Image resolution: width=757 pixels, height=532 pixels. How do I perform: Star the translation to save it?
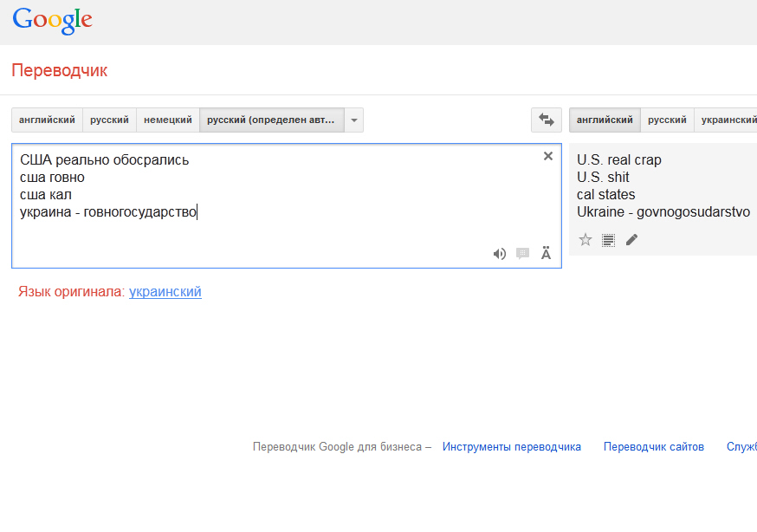[x=586, y=240]
